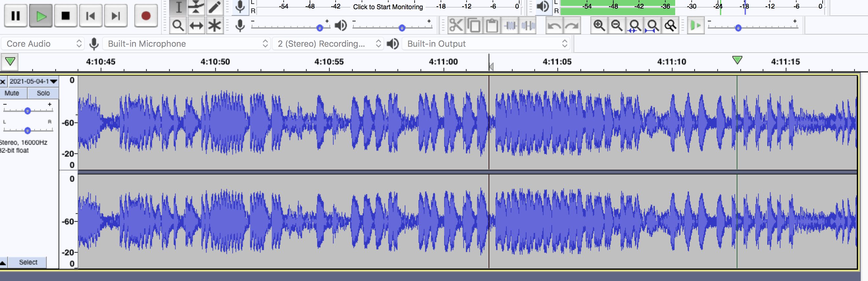Paste audio with the clipboard icon
The width and height of the screenshot is (868, 281).
click(x=492, y=26)
